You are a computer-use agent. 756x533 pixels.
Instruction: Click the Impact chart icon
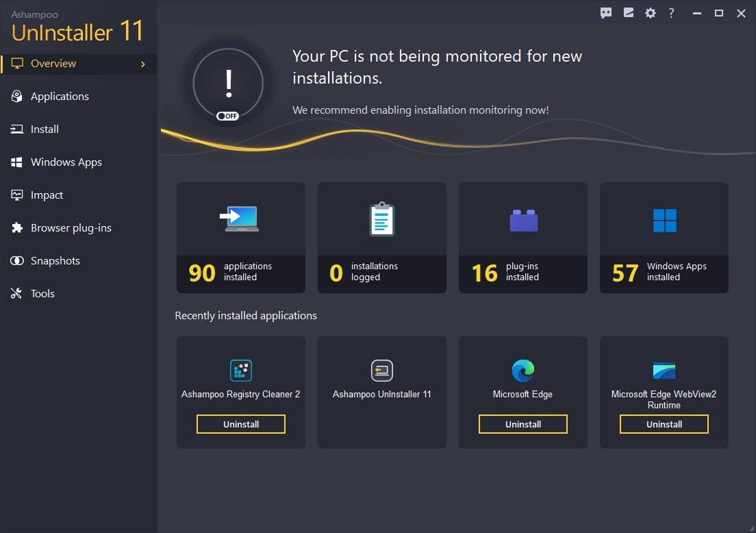(x=17, y=195)
